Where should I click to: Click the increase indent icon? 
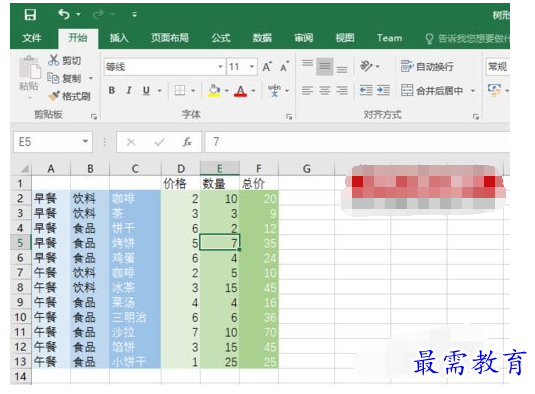[383, 90]
